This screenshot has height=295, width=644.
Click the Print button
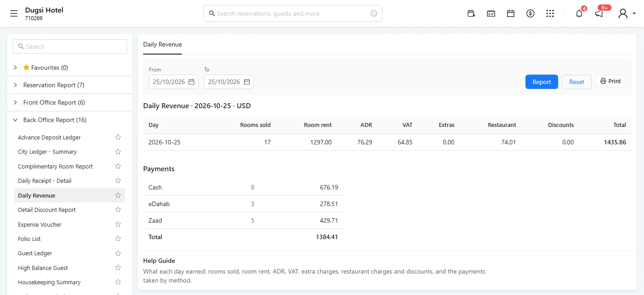(610, 81)
